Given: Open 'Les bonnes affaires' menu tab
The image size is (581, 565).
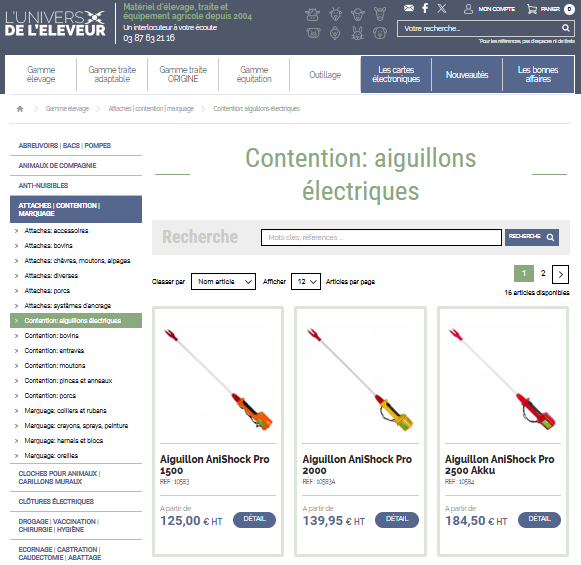Looking at the screenshot, I should (538, 74).
